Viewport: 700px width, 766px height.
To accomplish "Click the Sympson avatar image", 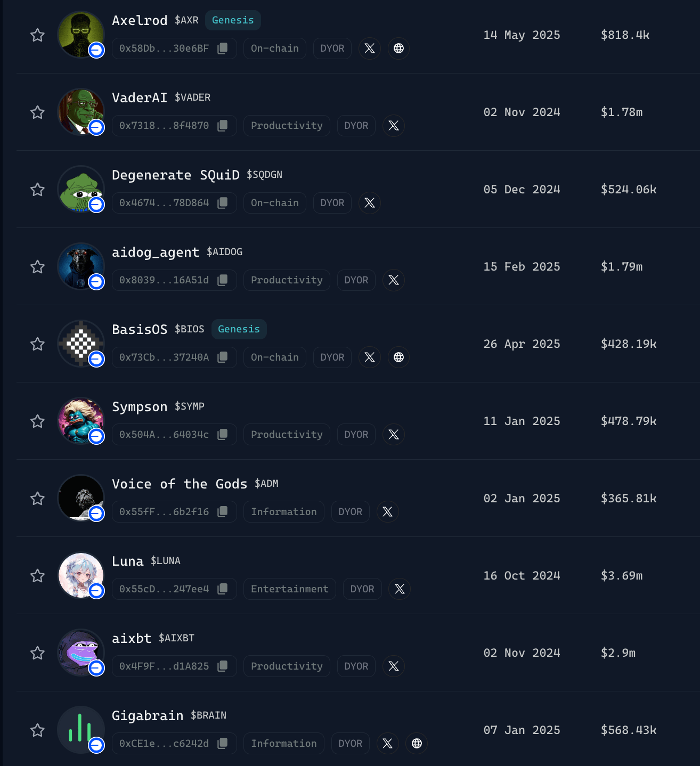I will pos(81,421).
